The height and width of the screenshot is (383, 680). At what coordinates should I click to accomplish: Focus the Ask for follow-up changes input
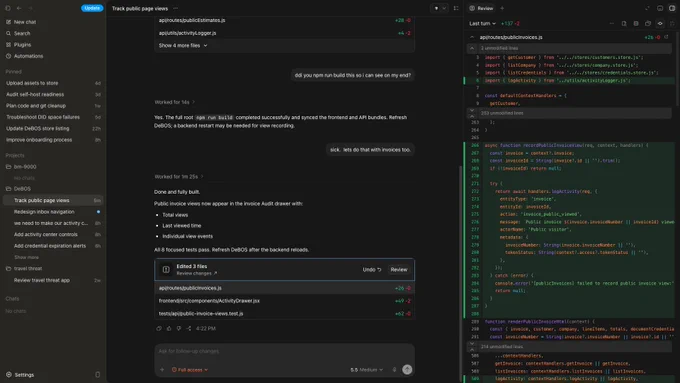pos(284,351)
